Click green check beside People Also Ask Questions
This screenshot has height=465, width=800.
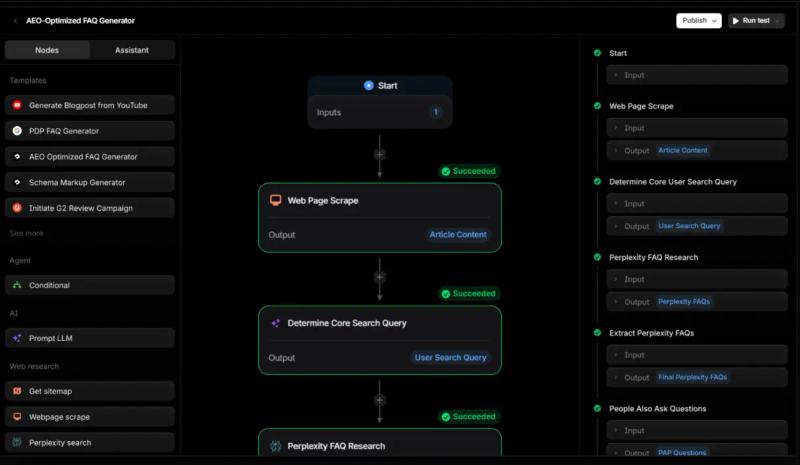[x=597, y=408]
